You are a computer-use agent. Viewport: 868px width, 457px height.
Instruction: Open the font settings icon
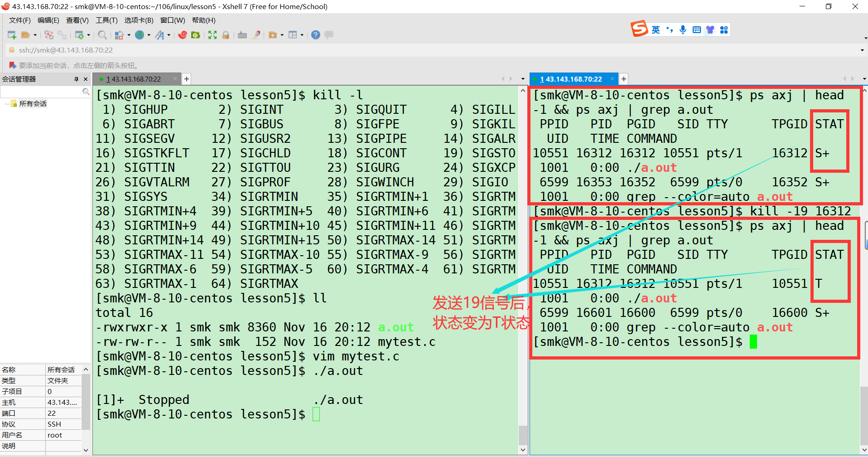[x=159, y=35]
